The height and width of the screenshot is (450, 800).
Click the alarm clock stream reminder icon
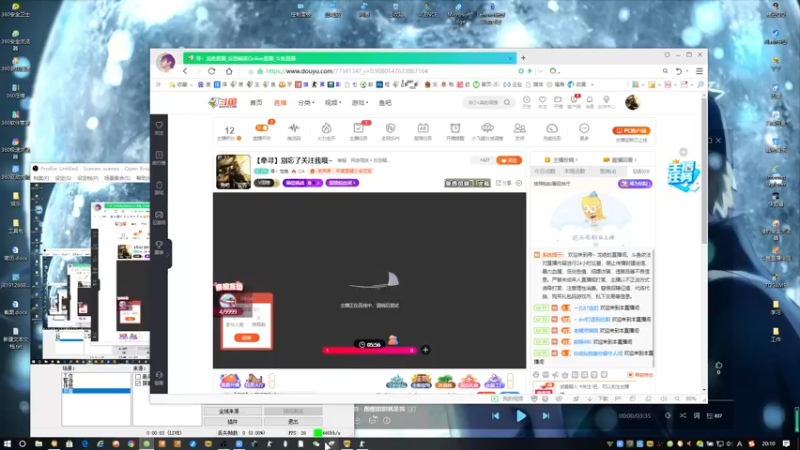click(455, 128)
